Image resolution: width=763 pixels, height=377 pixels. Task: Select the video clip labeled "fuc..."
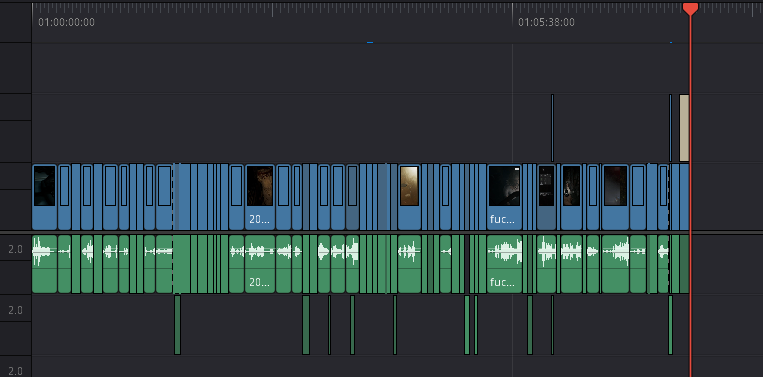coord(504,197)
